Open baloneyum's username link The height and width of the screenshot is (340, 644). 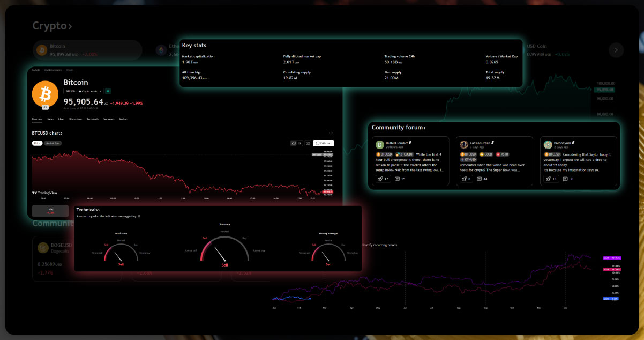coord(562,143)
